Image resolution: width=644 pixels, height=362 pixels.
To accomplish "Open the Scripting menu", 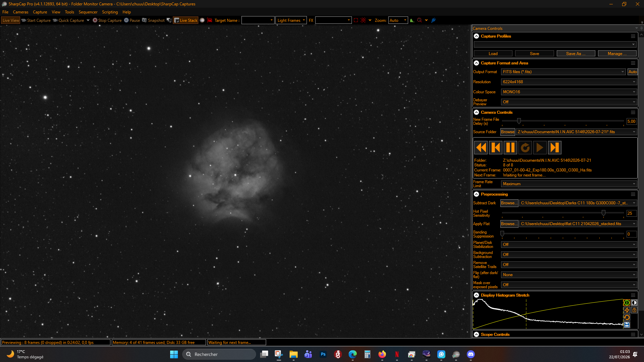I will point(110,12).
